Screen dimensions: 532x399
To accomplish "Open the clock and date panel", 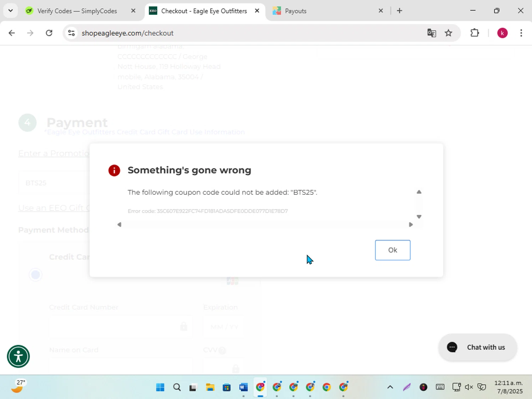I will point(508,387).
